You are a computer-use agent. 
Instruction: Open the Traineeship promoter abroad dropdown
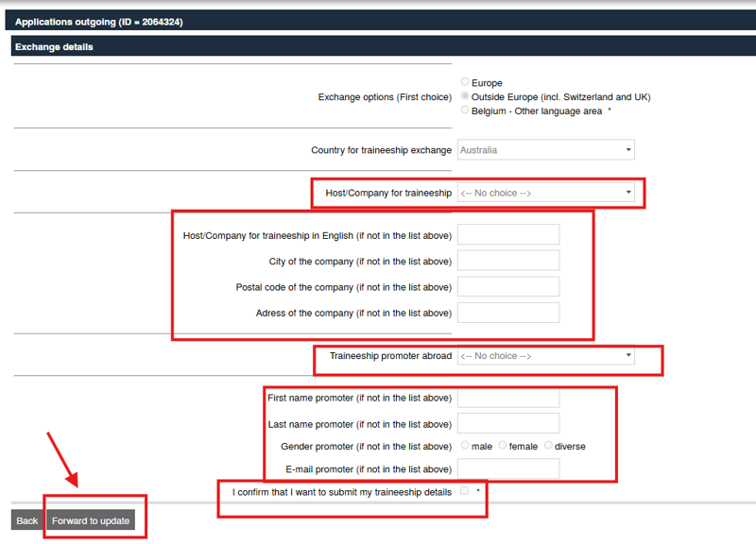click(545, 356)
